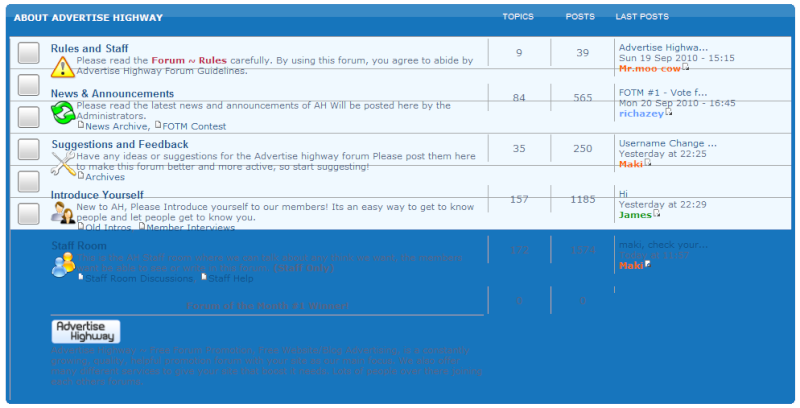The image size is (800, 408).
Task: Click the Advertise Highway logo image
Action: click(x=86, y=332)
